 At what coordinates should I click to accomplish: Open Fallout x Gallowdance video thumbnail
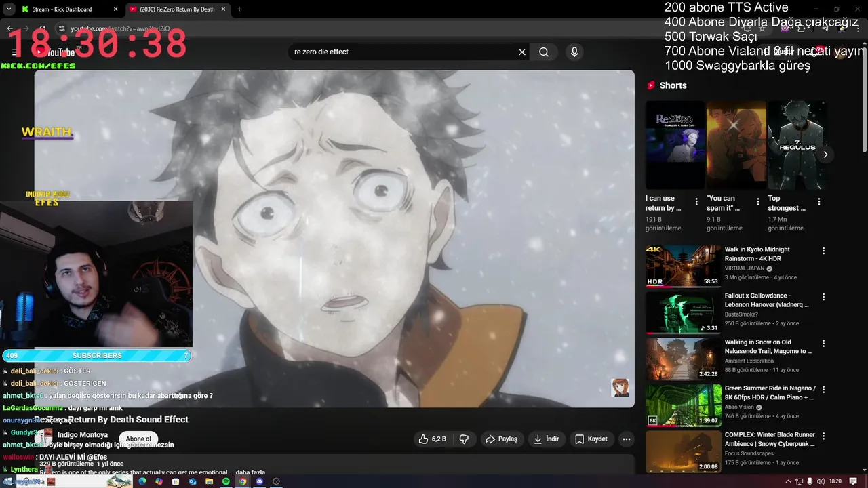684,313
